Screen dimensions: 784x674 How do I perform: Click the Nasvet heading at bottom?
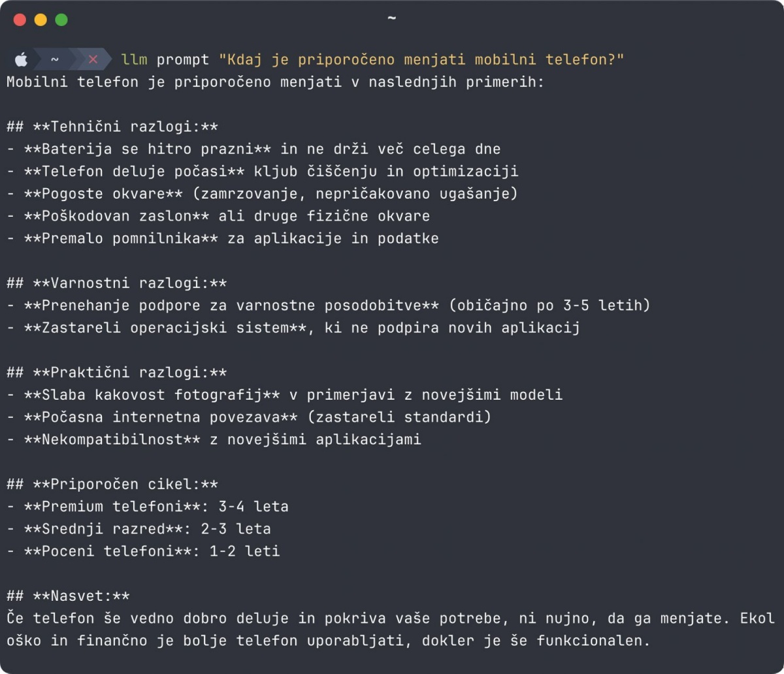(x=69, y=596)
